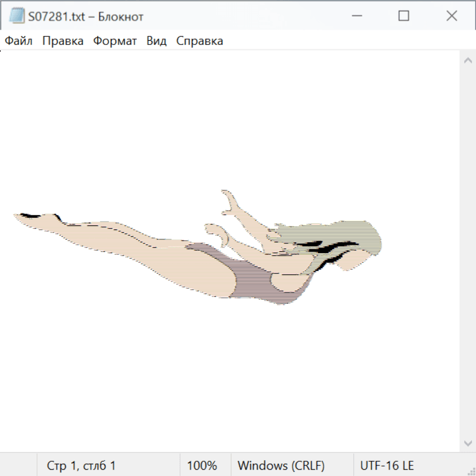Open the Справка menu
This screenshot has height=476, width=476.
pos(199,41)
